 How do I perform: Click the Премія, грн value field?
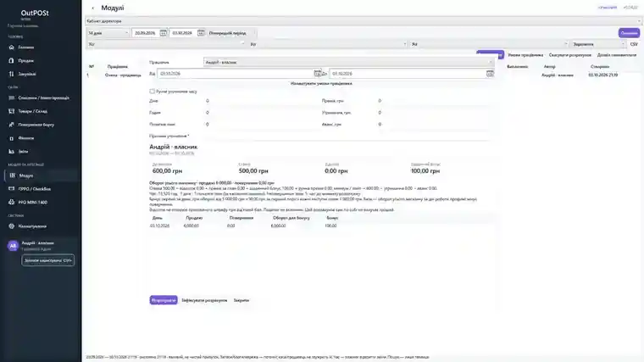click(x=435, y=101)
